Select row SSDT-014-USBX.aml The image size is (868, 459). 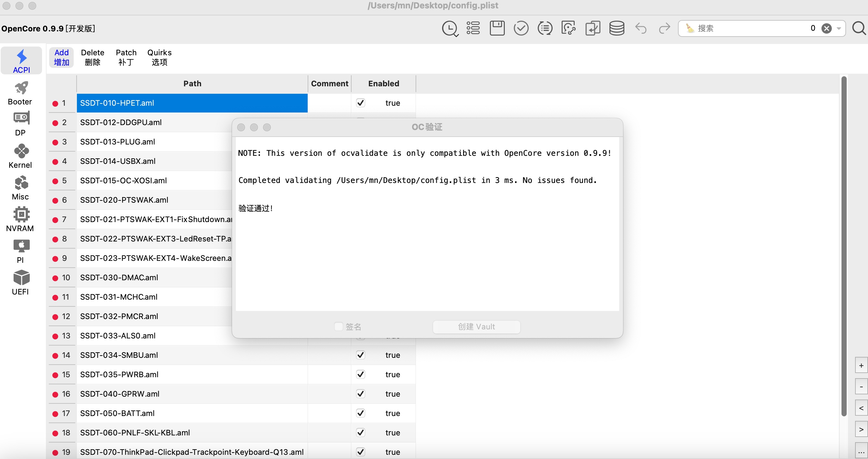click(154, 161)
